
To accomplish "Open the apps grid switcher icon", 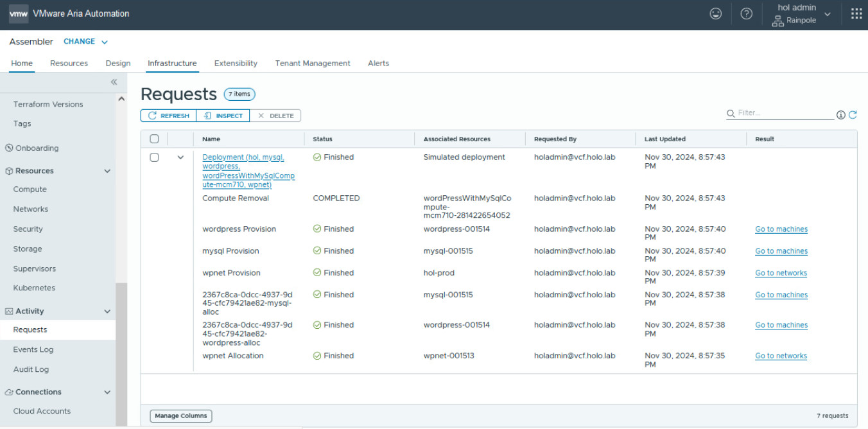I will click(x=856, y=14).
